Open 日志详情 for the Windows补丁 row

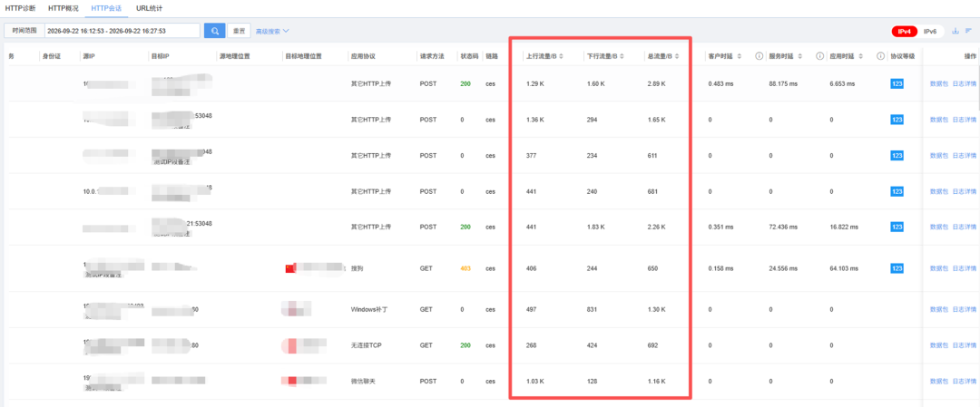(x=964, y=309)
